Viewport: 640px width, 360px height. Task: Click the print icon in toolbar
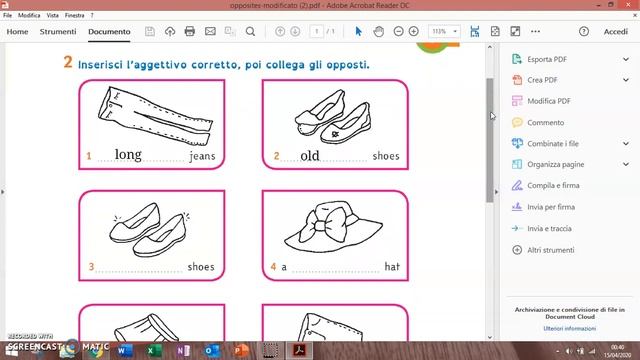189,31
